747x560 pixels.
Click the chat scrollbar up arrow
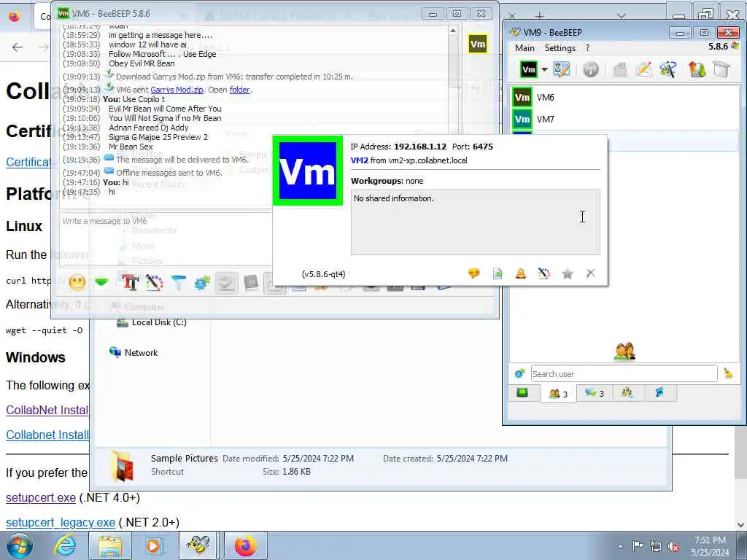click(x=452, y=31)
